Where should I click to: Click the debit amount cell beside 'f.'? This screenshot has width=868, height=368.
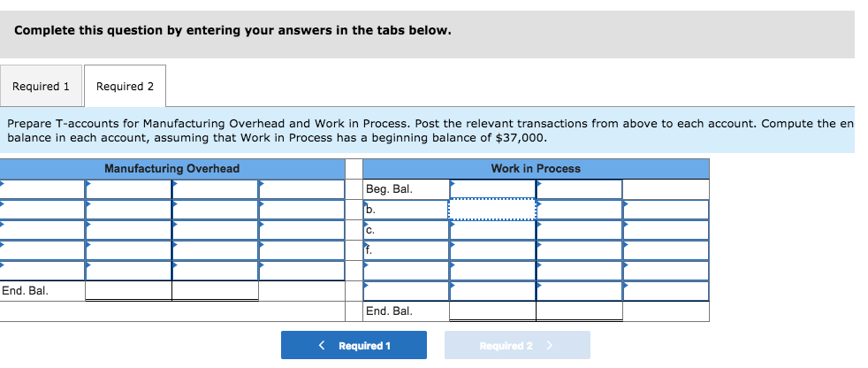coord(492,250)
